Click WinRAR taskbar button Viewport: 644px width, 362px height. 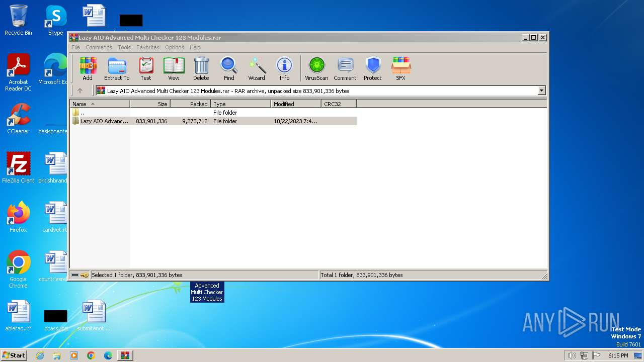coord(125,355)
